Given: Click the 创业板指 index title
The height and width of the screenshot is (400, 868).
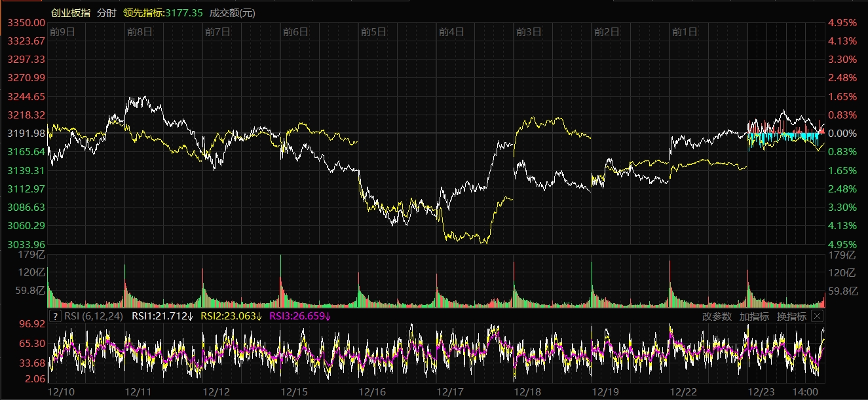Looking at the screenshot, I should tap(71, 12).
